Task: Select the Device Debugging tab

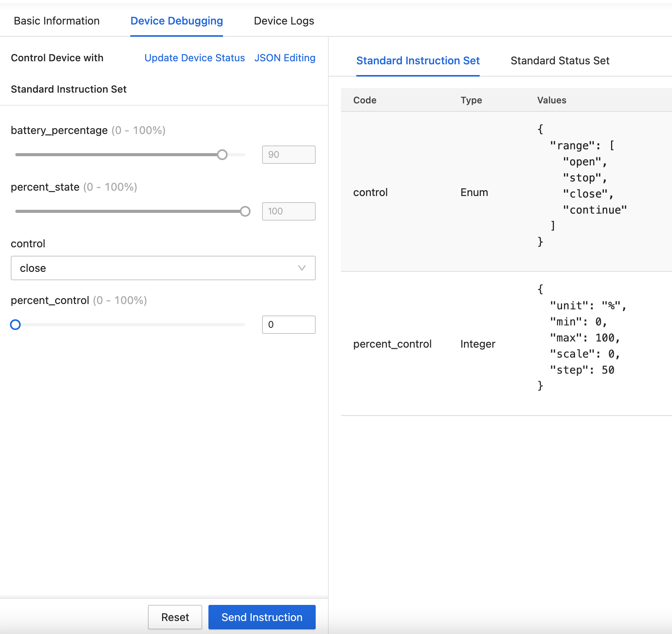Action: 177,21
